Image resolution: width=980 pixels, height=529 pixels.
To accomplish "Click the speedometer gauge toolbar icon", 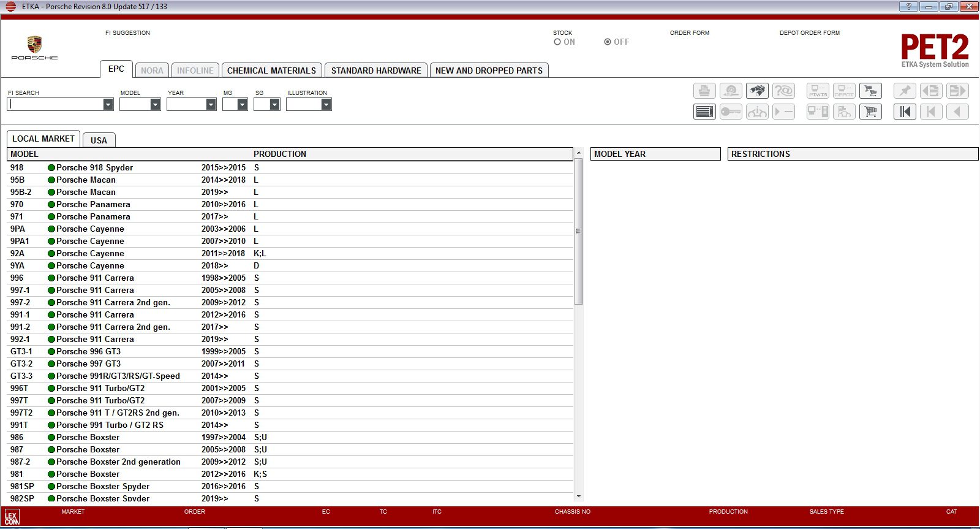I will tap(731, 91).
